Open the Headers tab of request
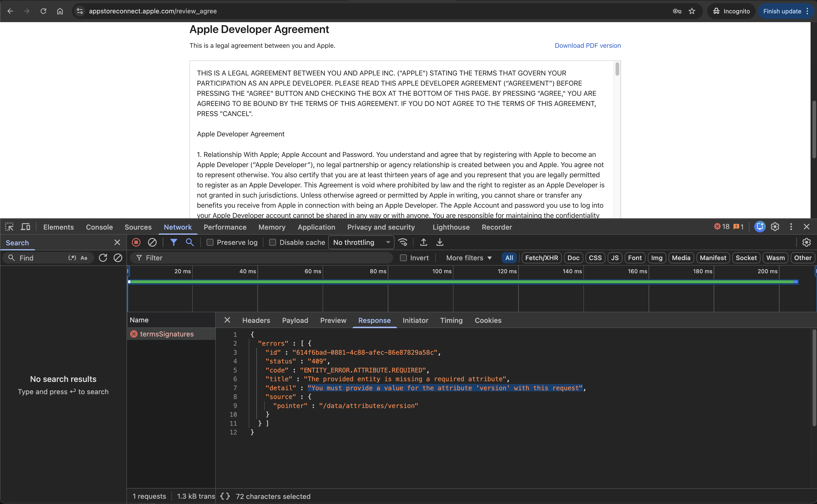This screenshot has height=504, width=817. (x=256, y=320)
